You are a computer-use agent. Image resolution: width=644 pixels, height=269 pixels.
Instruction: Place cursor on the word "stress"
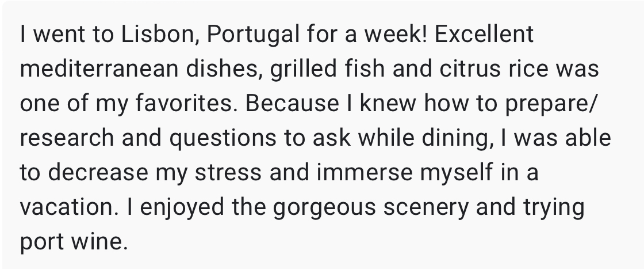pyautogui.click(x=228, y=172)
